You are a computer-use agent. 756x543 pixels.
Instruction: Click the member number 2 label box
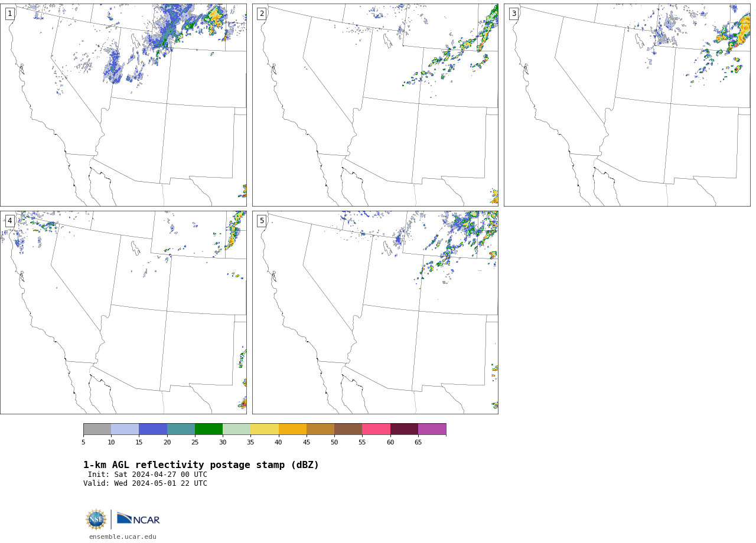(262, 14)
